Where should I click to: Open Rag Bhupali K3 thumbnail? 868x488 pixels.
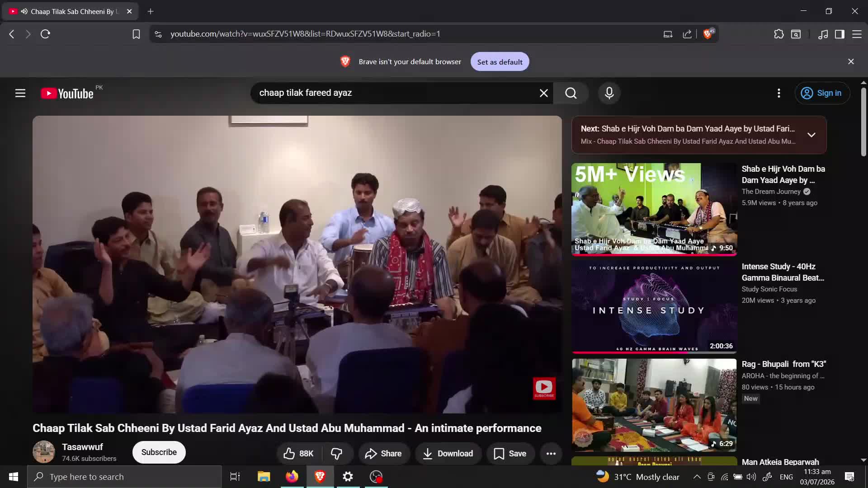(654, 405)
